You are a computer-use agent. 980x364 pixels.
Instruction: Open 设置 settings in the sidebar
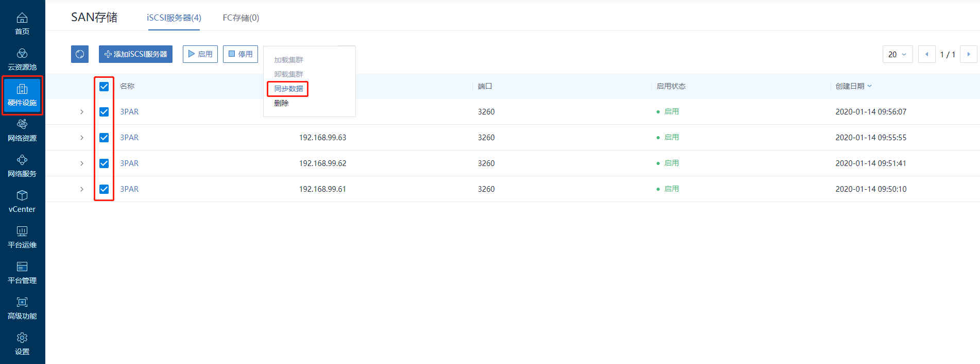coord(22,344)
